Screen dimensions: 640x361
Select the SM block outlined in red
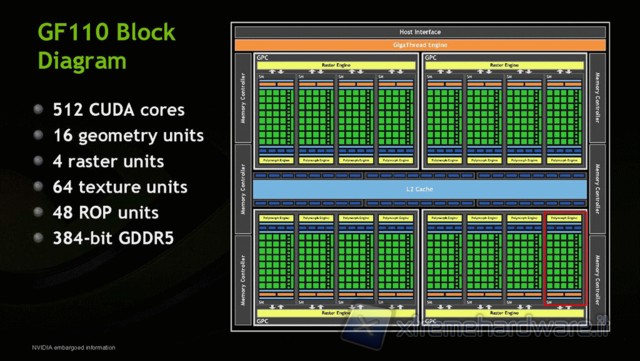pos(565,258)
